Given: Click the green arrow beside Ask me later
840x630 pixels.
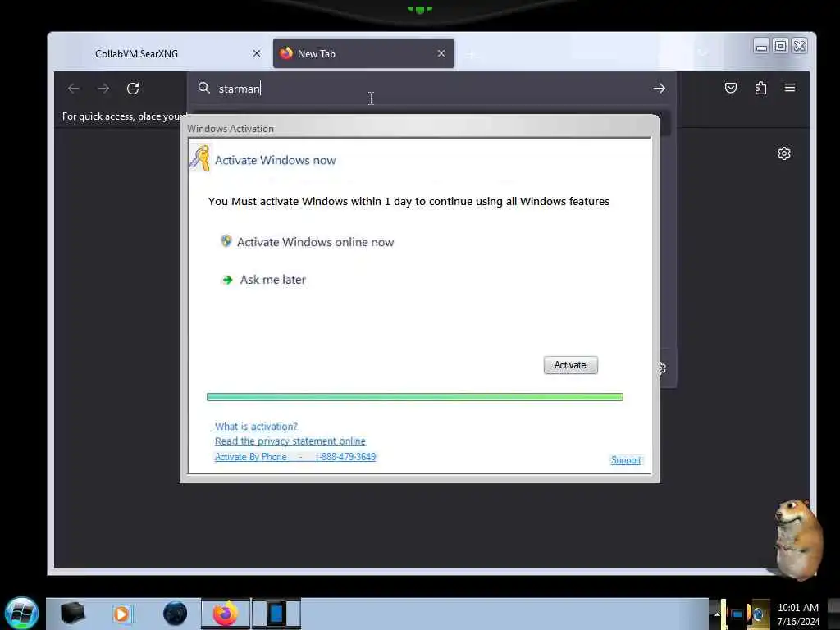Looking at the screenshot, I should 227,280.
